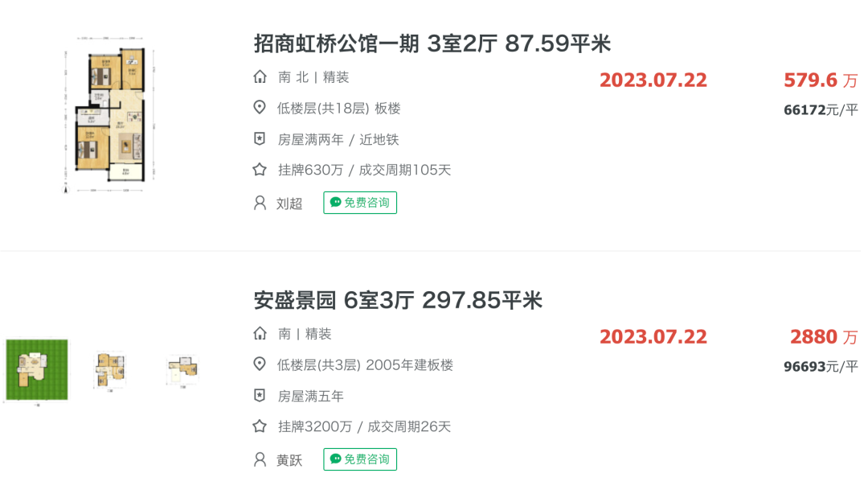View green garden floor plan of 安盛景园
The image size is (868, 502).
pos(37,369)
